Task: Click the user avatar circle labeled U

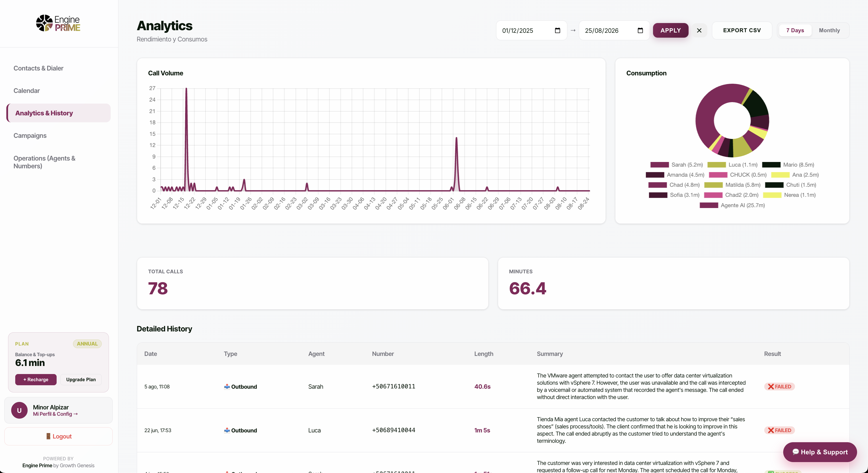Action: tap(19, 410)
